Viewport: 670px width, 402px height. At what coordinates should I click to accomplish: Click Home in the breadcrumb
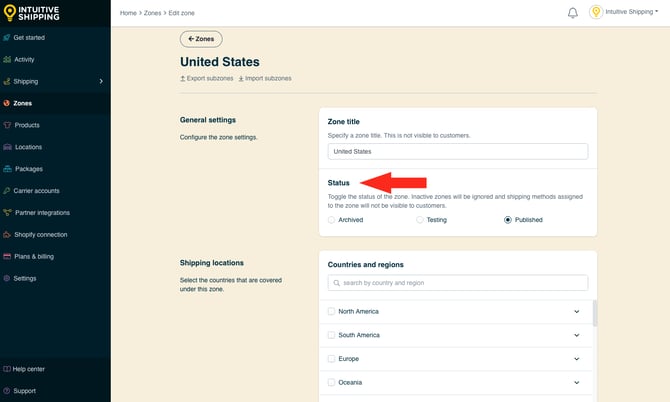pos(128,13)
